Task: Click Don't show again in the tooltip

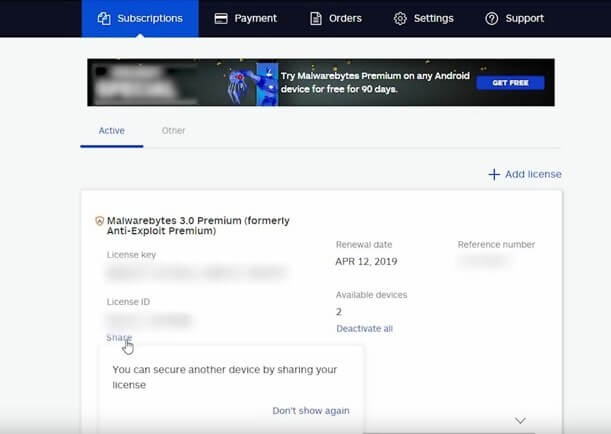Action: 311,411
